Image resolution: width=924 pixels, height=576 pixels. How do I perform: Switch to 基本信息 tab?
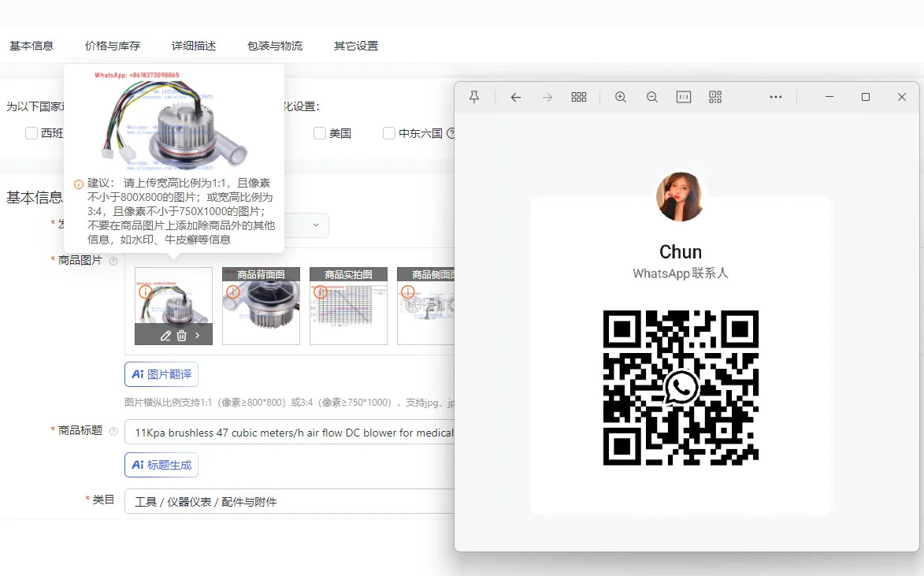point(32,46)
